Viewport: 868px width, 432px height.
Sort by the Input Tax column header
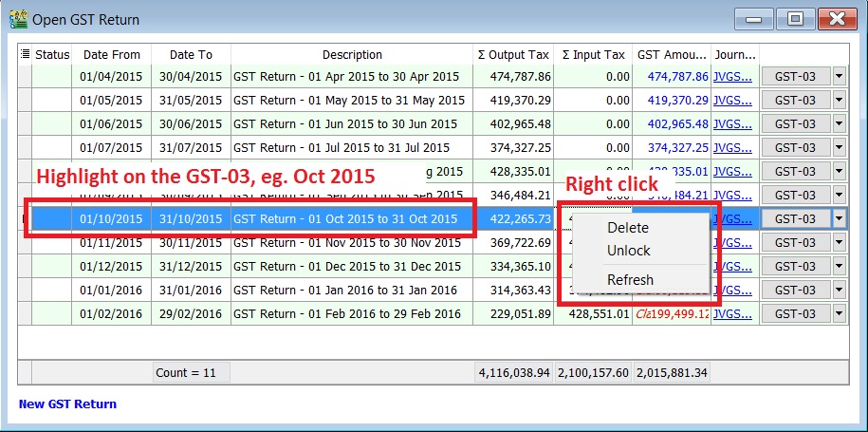[594, 55]
